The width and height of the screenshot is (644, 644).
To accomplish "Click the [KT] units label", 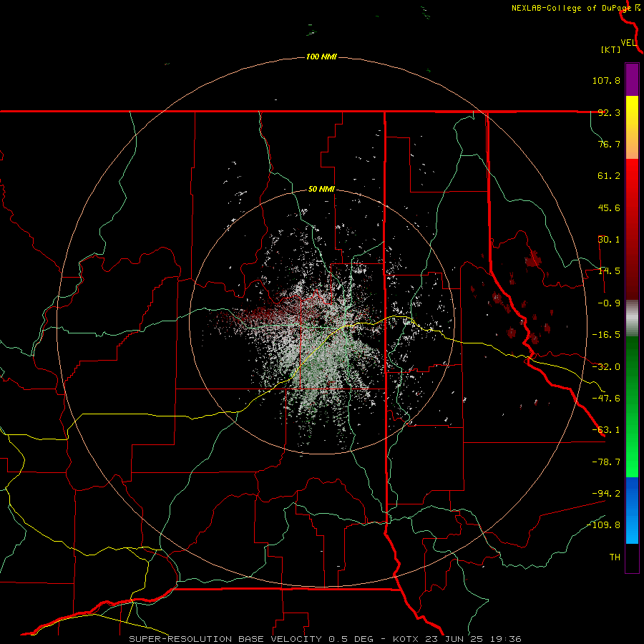I will [x=611, y=49].
